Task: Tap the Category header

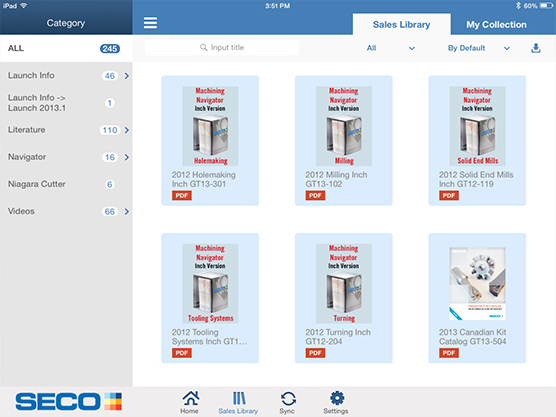Action: (x=66, y=23)
